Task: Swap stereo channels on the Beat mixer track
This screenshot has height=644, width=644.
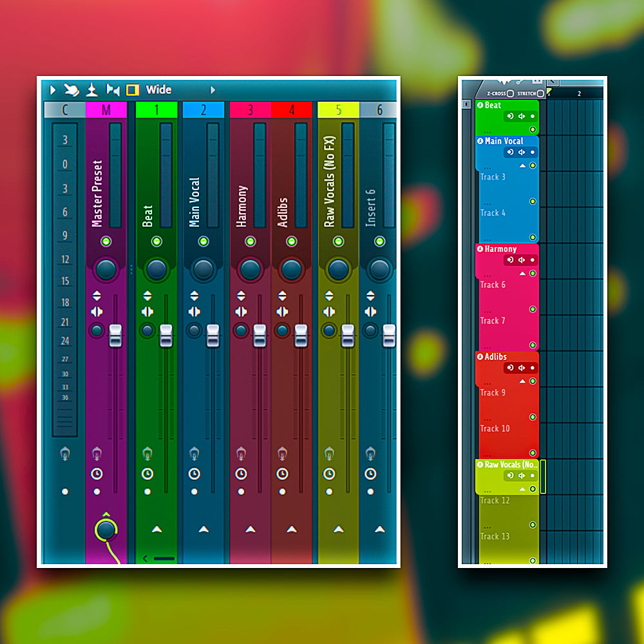Action: pyautogui.click(x=147, y=312)
